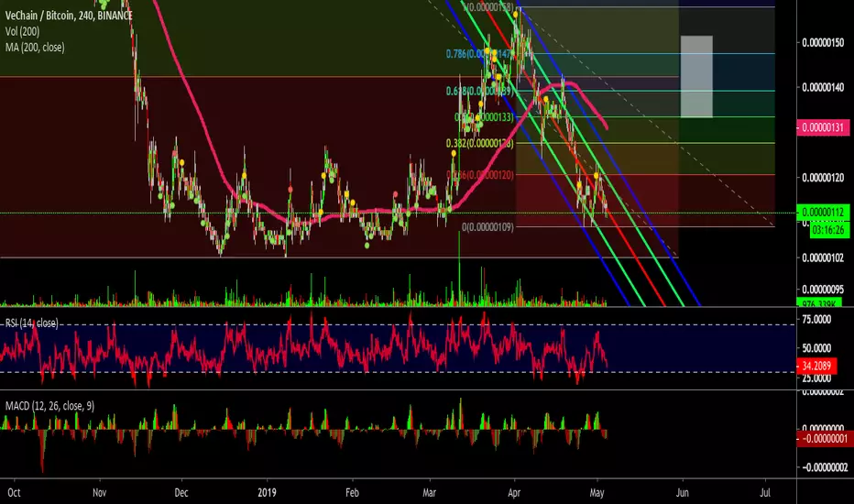Click the 75.0000 RSI axis label
The height and width of the screenshot is (504, 854).
pyautogui.click(x=816, y=319)
